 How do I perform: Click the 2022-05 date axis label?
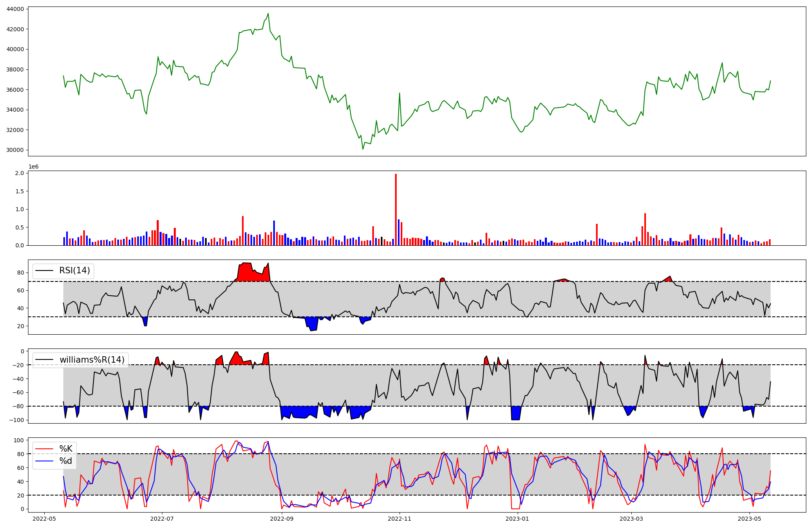point(44,519)
